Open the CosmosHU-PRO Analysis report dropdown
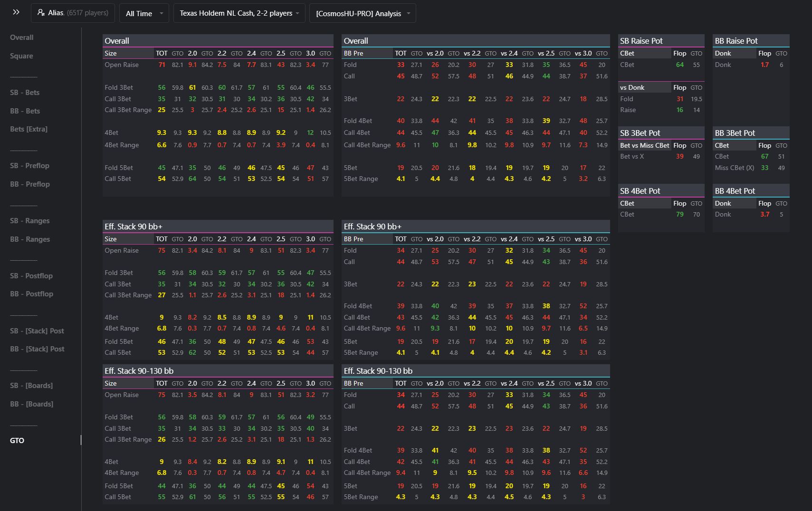The width and height of the screenshot is (812, 511). (x=362, y=13)
